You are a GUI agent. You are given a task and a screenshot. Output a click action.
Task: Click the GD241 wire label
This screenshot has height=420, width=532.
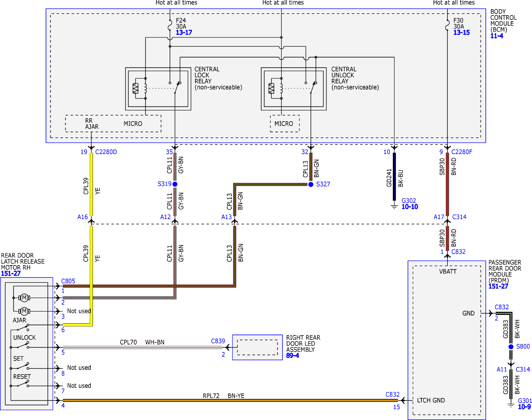[389, 178]
